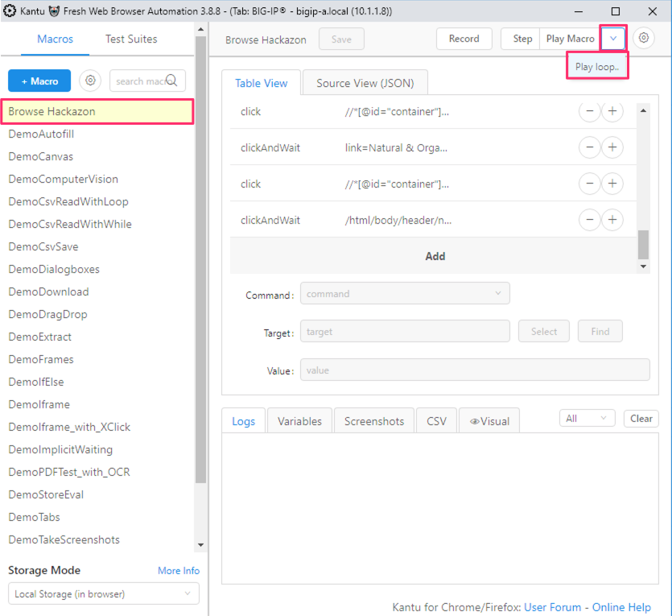Focus the Target input field
This screenshot has width=672, height=616.
[x=405, y=331]
